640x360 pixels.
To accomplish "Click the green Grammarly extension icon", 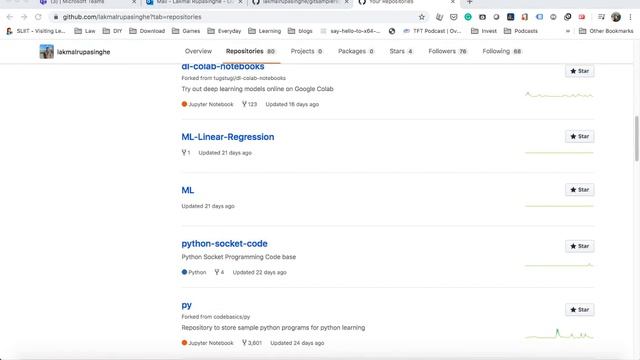I will tap(468, 17).
